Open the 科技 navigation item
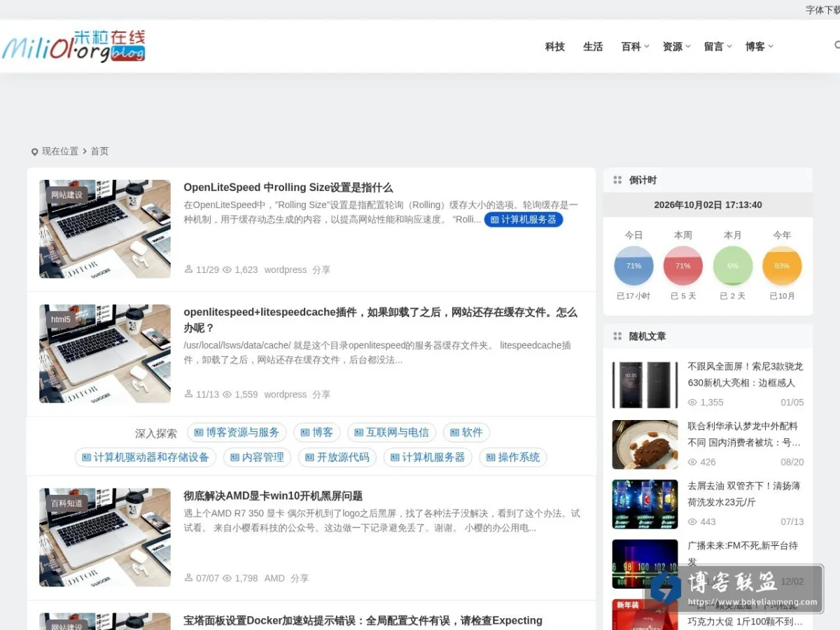840x630 pixels. pyautogui.click(x=554, y=46)
